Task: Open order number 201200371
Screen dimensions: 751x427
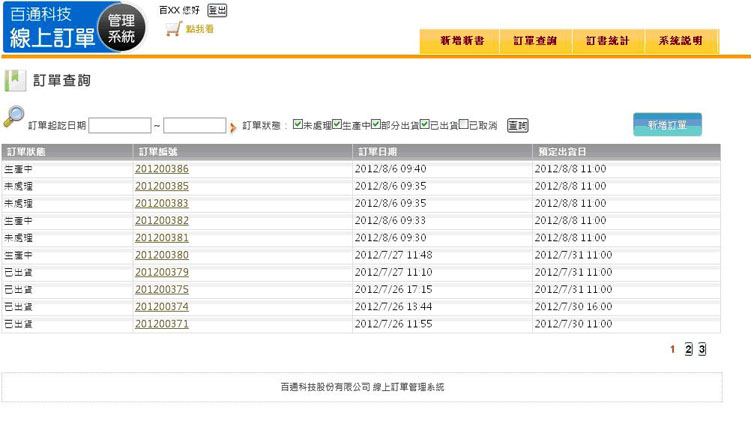Action: (162, 324)
